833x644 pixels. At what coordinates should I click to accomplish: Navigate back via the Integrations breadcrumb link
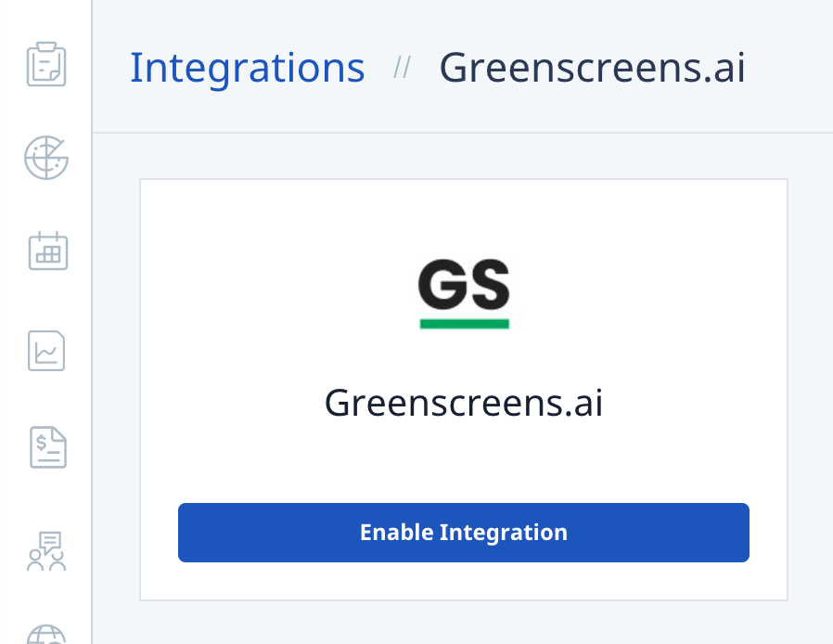(x=247, y=66)
